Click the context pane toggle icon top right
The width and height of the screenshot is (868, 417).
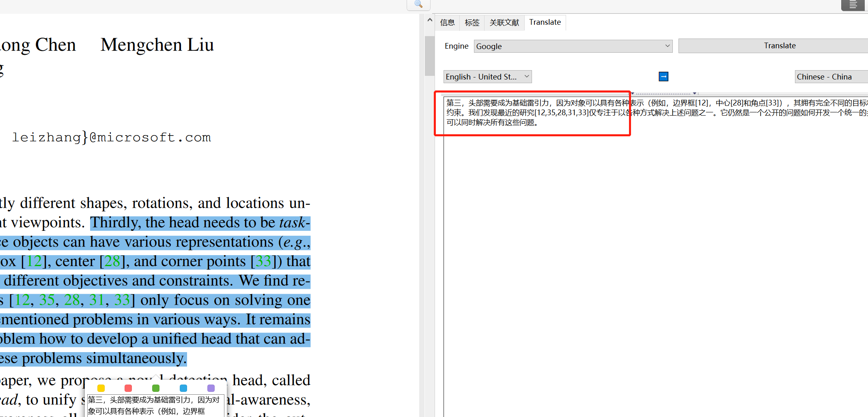click(853, 5)
